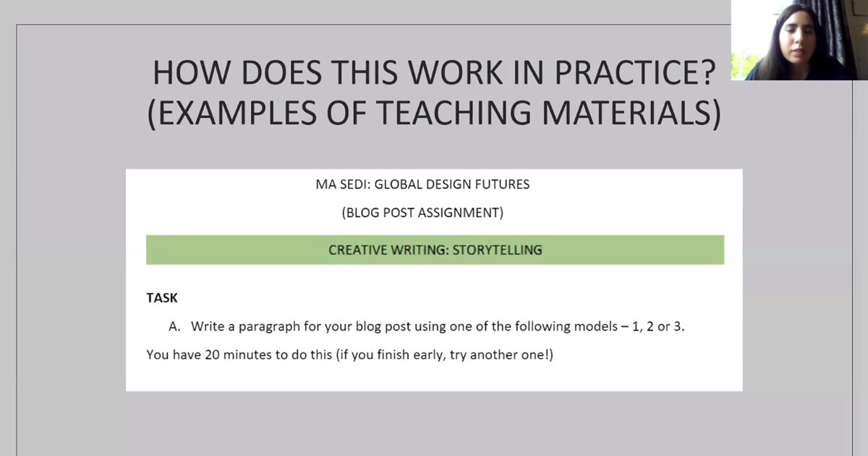Click the bold 'TASK' heading
868x456 pixels.
(x=162, y=297)
